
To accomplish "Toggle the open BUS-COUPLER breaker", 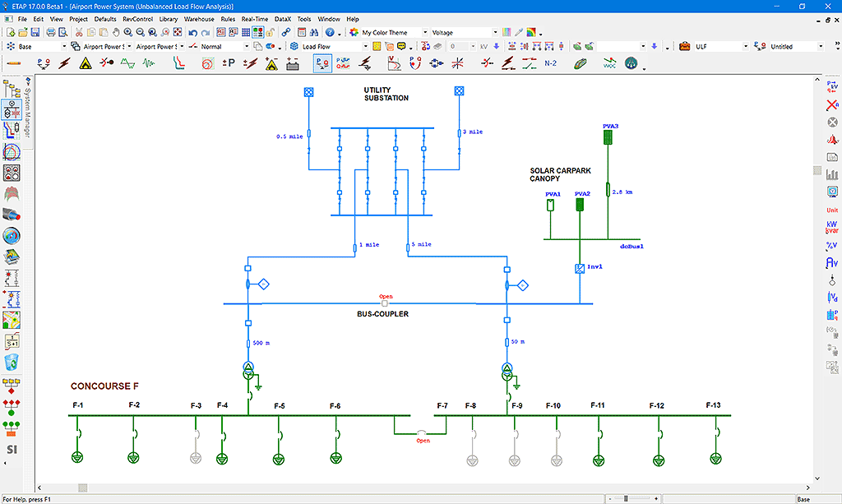I will coord(385,303).
